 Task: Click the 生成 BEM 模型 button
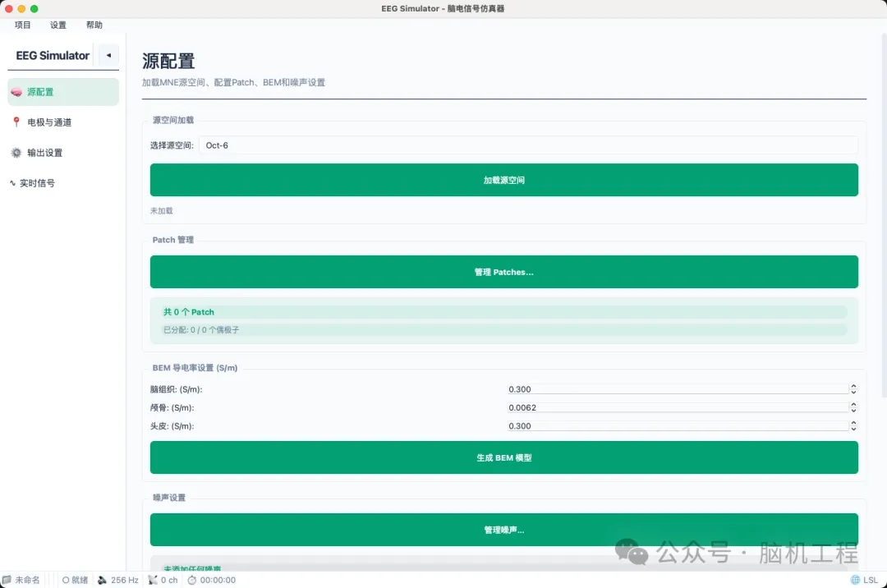point(504,457)
